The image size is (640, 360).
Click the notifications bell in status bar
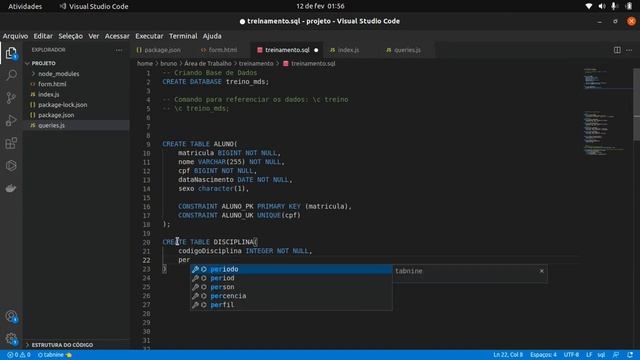tap(630, 355)
